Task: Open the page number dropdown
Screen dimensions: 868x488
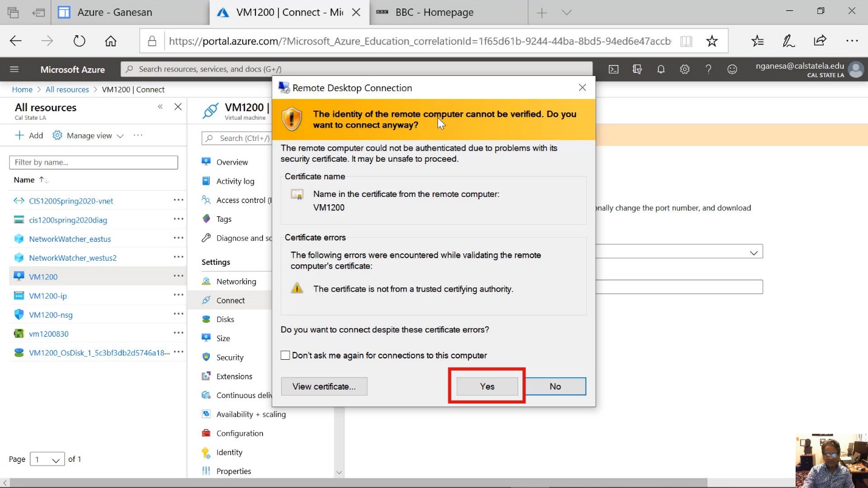Action: pyautogui.click(x=48, y=459)
